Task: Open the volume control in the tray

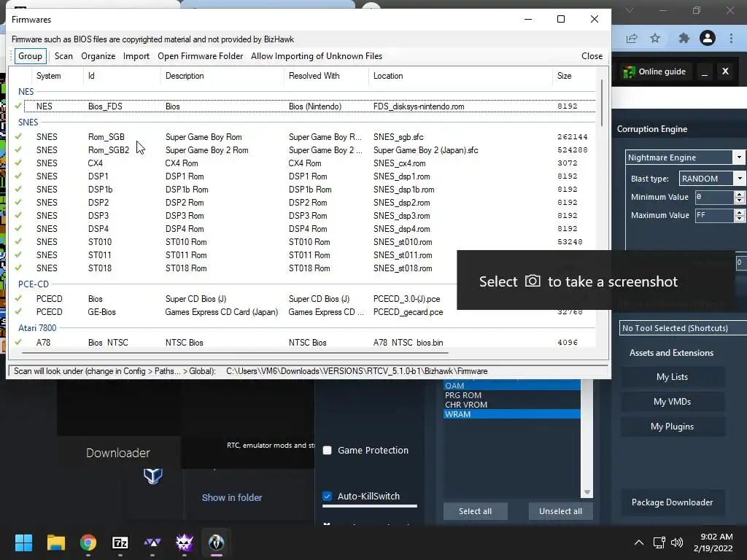Action: [676, 542]
